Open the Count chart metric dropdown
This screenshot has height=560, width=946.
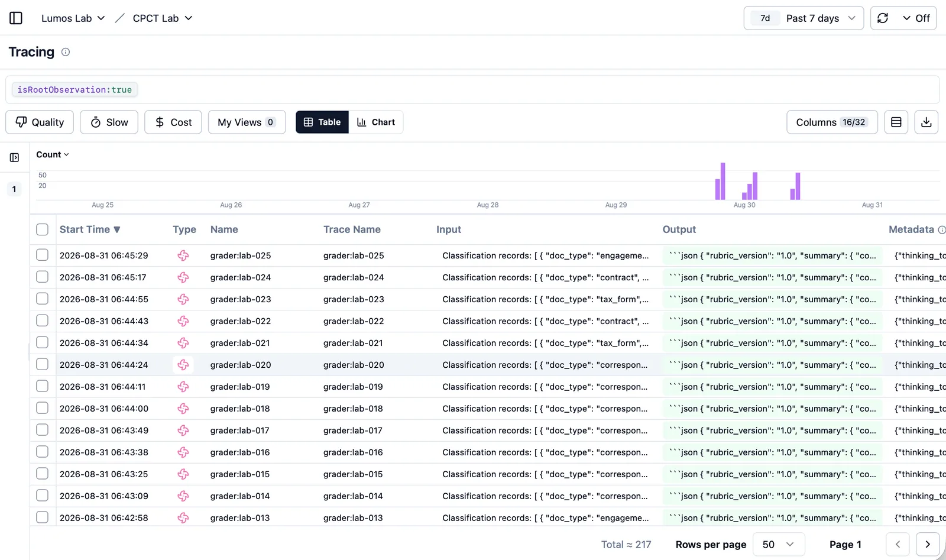click(53, 155)
